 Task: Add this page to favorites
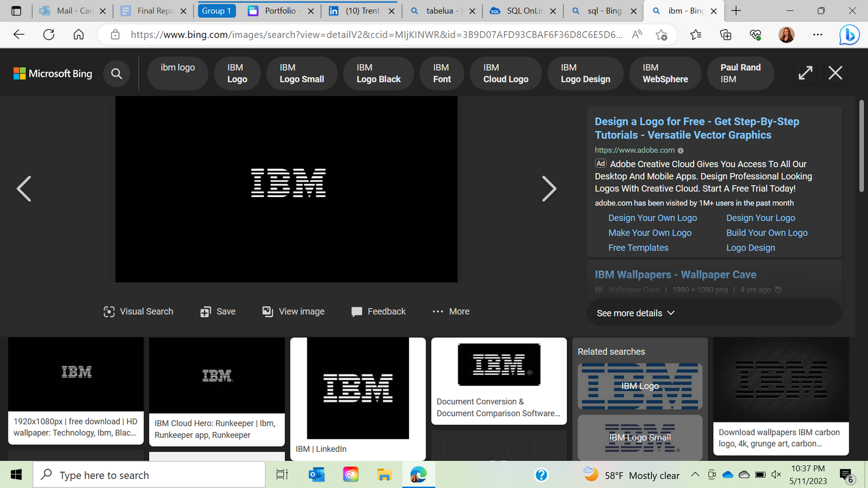662,34
